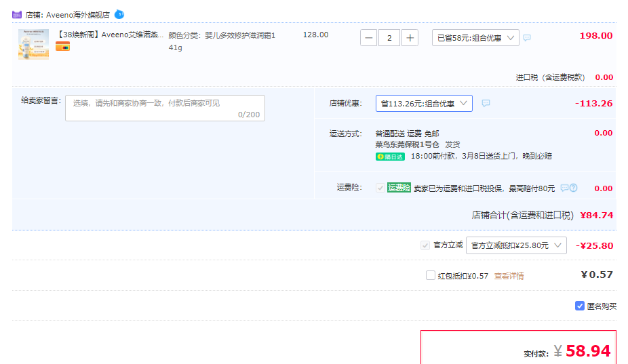Open the blue Wangwang chat icon
Image resolution: width=628 pixels, height=364 pixels.
point(119,14)
